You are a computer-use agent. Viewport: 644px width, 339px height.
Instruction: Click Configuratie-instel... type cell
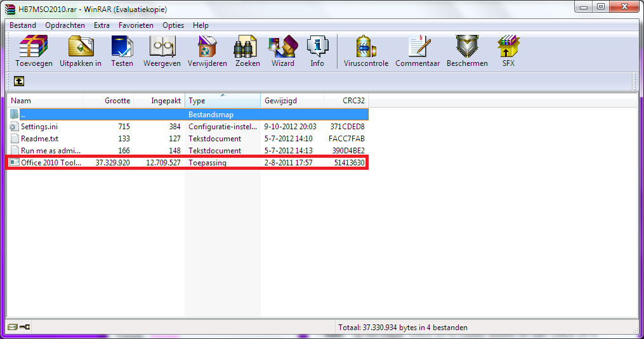tap(223, 126)
